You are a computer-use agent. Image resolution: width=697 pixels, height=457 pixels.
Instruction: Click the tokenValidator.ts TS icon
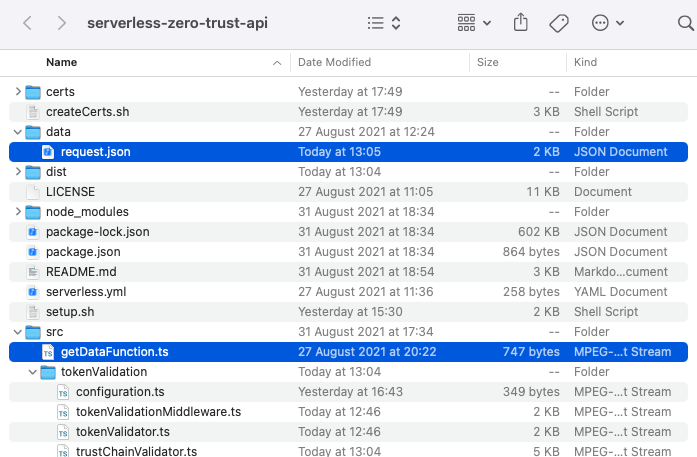tap(63, 432)
